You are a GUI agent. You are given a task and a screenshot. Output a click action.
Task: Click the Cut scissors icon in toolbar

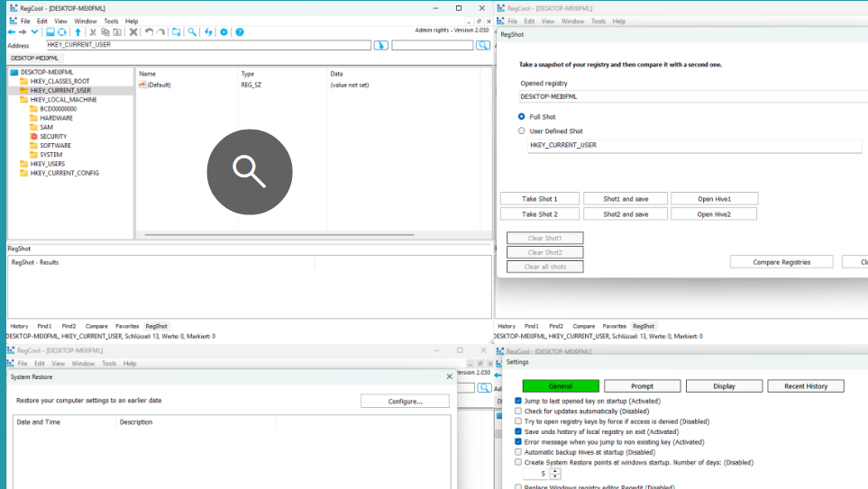pyautogui.click(x=93, y=32)
